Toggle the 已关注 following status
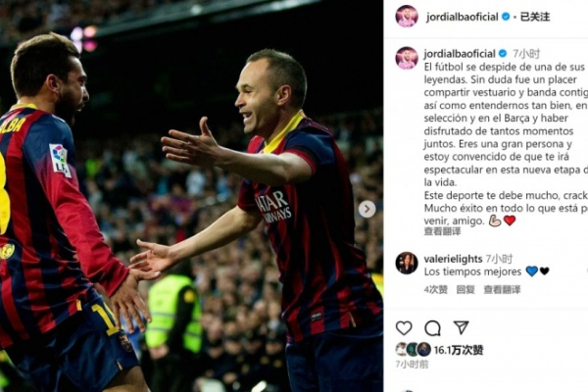Image resolution: width=588 pixels, height=392 pixels. 535,17
